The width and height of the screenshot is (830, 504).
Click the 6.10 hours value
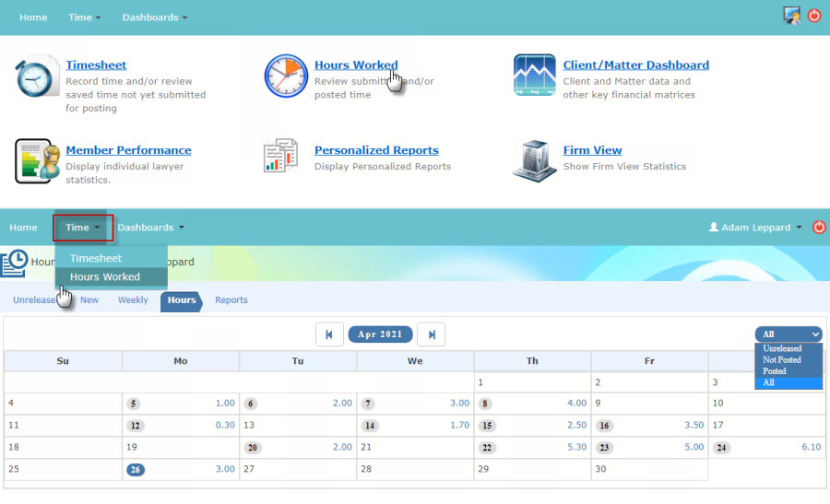point(812,448)
